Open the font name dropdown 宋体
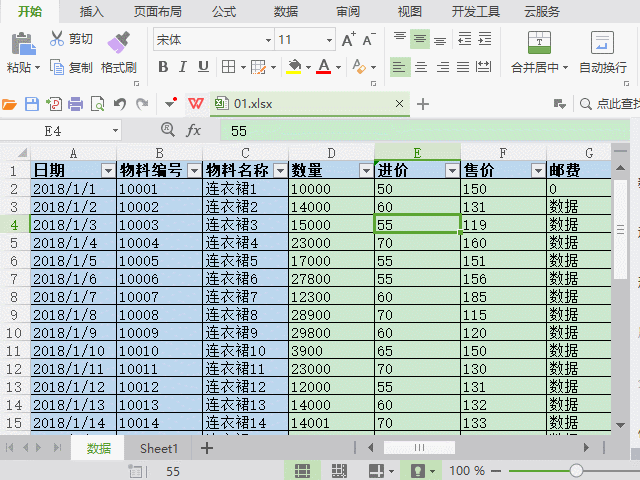Screen dimensions: 640x480 coord(268,40)
